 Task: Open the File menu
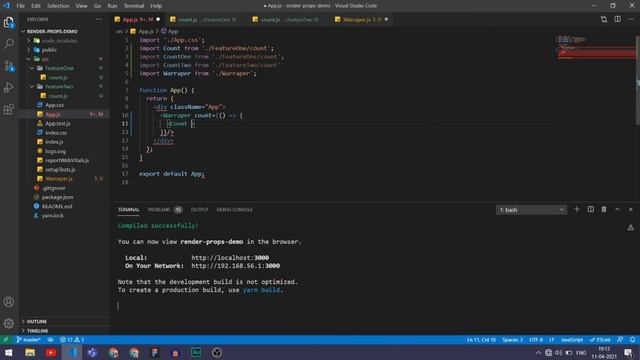pyautogui.click(x=20, y=6)
